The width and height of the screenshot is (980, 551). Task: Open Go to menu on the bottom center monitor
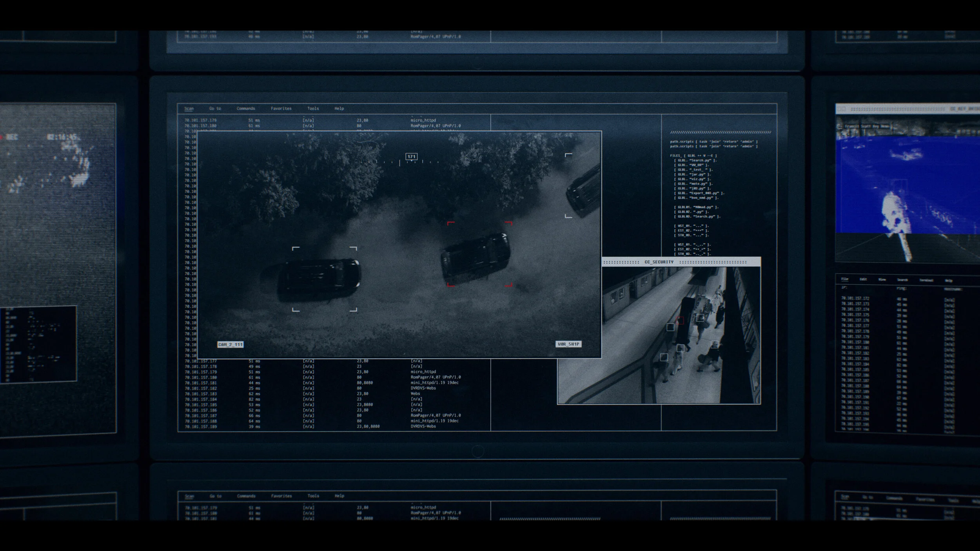[x=215, y=496]
